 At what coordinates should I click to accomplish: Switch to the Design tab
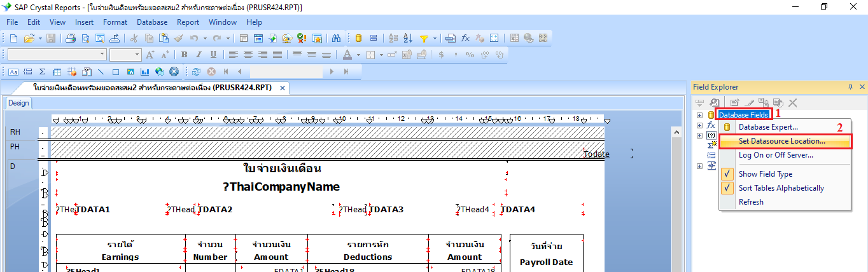point(18,103)
